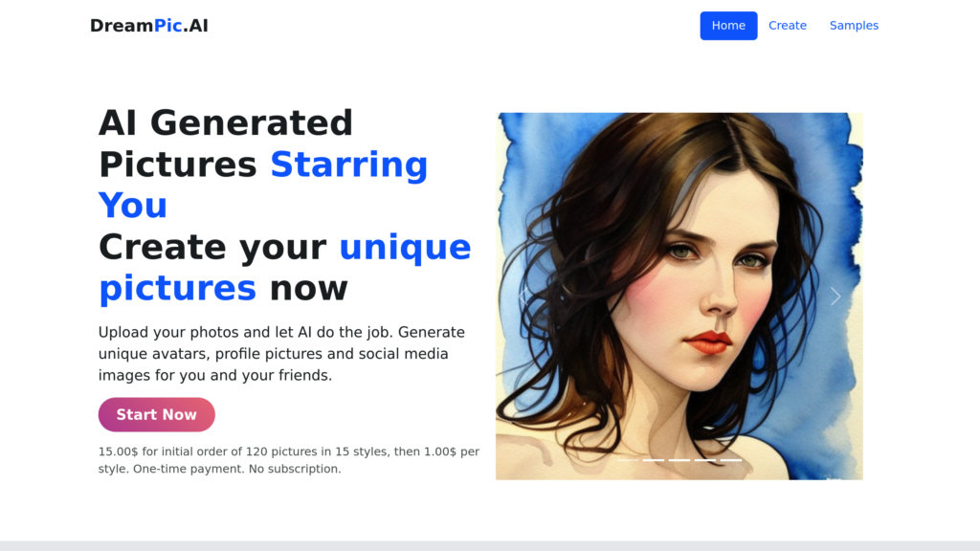Activate the fifth carousel slide indicator
The width and height of the screenshot is (980, 551).
pos(730,460)
